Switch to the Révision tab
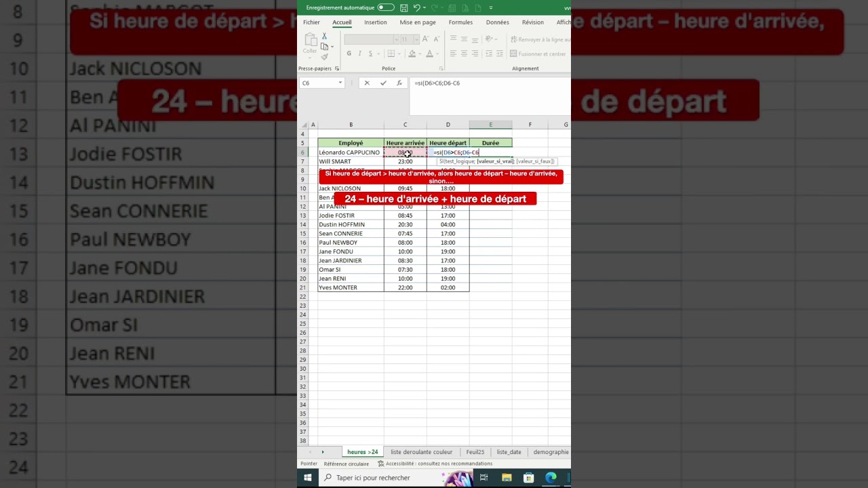Viewport: 868px width, 488px height. point(532,22)
